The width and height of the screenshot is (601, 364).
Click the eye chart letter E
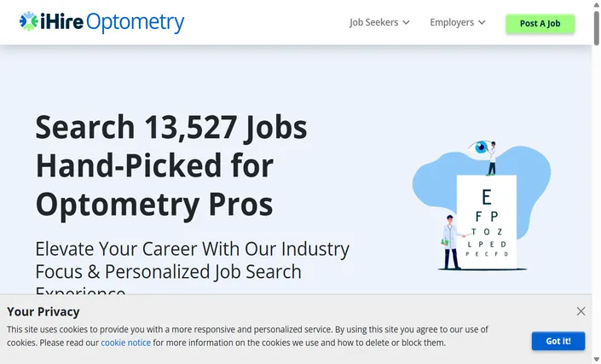pyautogui.click(x=487, y=198)
